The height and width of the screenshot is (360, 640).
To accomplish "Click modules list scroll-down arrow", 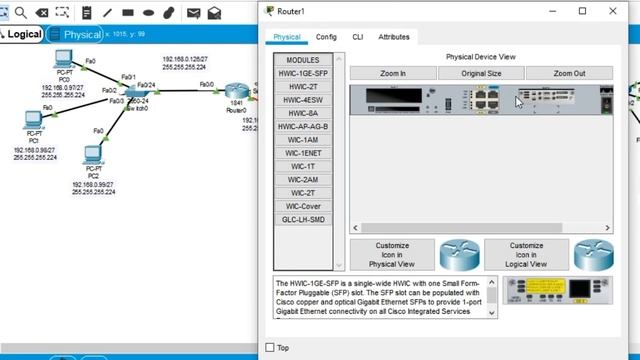I will 339,265.
